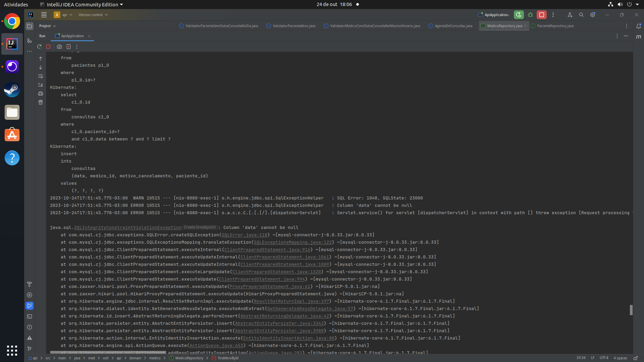
Task: Open the Version control dropdown
Action: [93, 15]
